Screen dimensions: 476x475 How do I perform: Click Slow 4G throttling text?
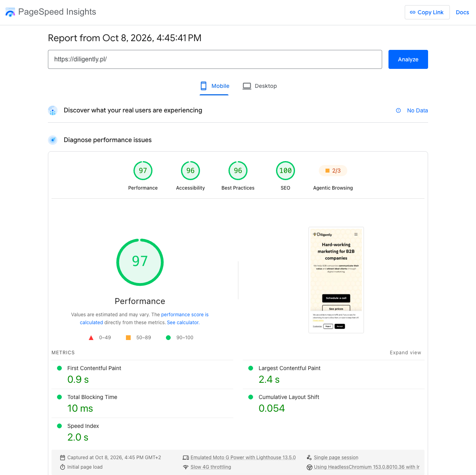211,467
